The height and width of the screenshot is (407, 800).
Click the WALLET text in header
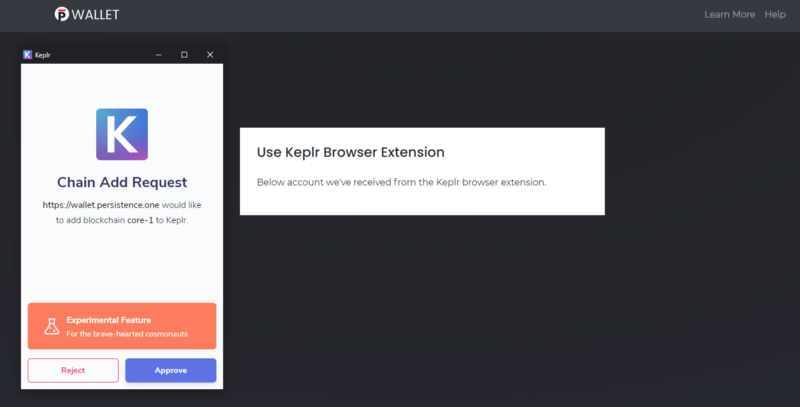[x=95, y=14]
